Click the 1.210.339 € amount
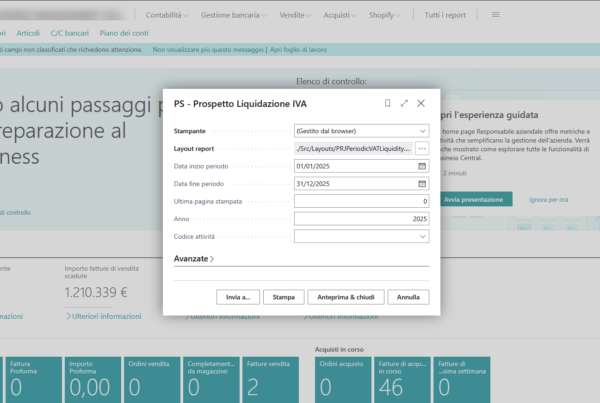 96,292
